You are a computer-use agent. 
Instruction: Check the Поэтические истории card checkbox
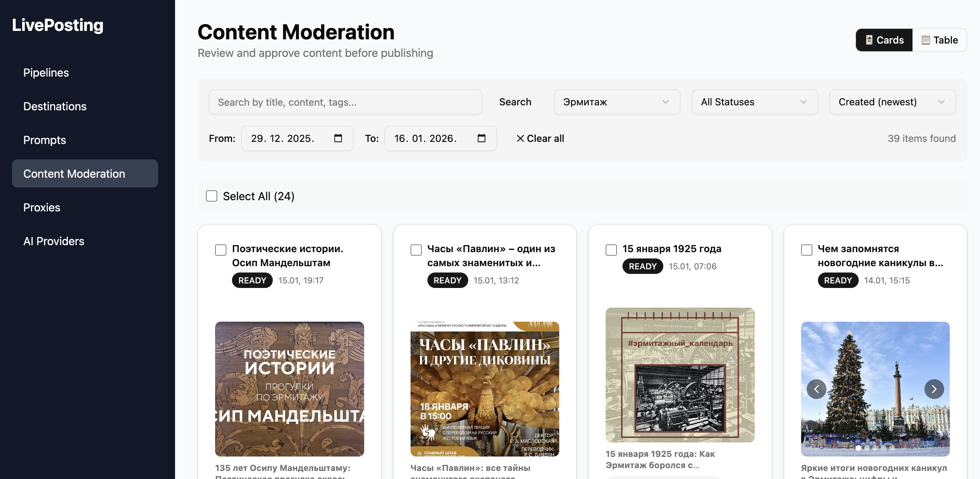click(x=221, y=250)
